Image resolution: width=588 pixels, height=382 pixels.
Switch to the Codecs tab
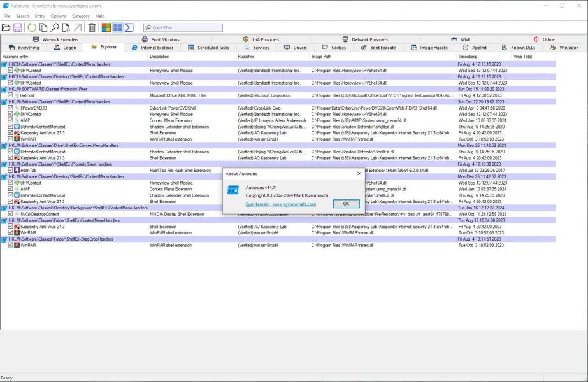pos(334,48)
